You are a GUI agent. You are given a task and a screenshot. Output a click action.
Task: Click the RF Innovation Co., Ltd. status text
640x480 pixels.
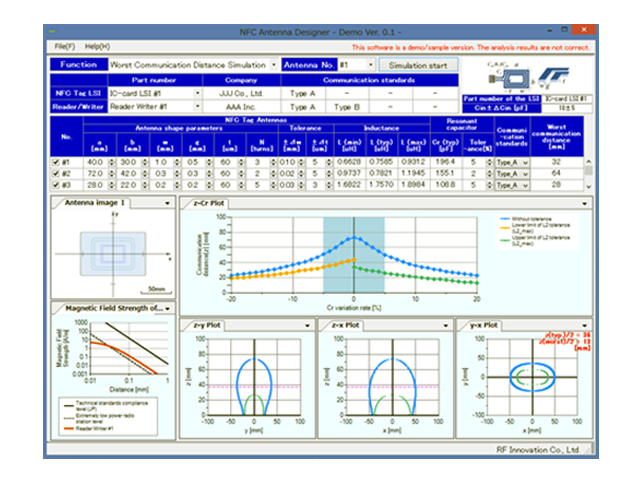(538, 450)
